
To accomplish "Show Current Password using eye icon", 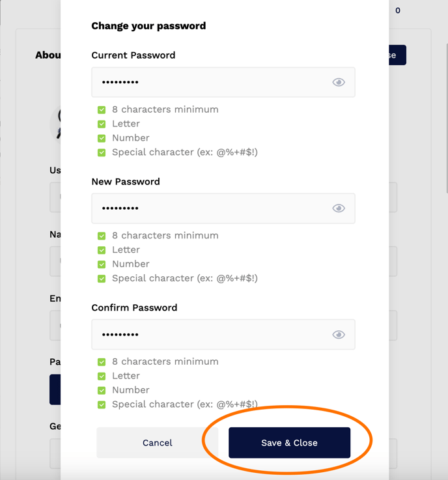I will (339, 82).
